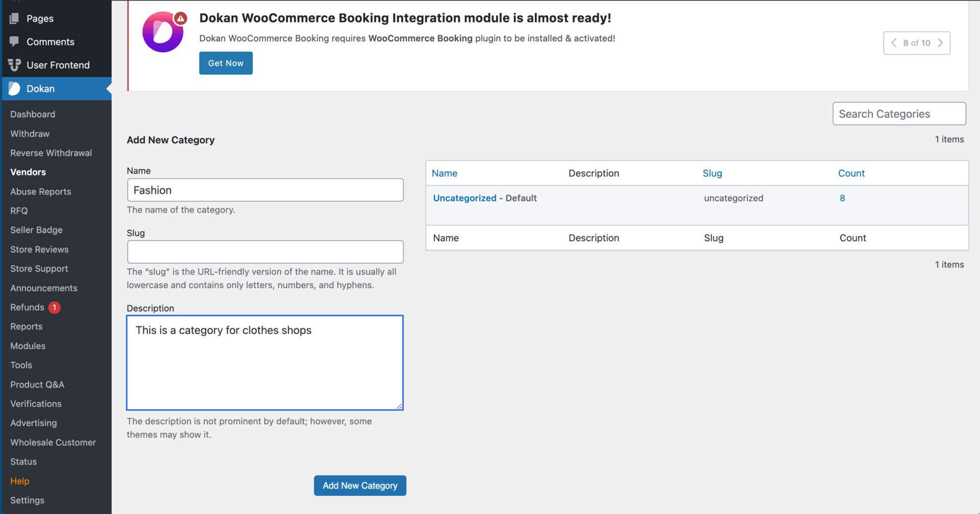
Task: Open Advertising page
Action: [x=33, y=423]
